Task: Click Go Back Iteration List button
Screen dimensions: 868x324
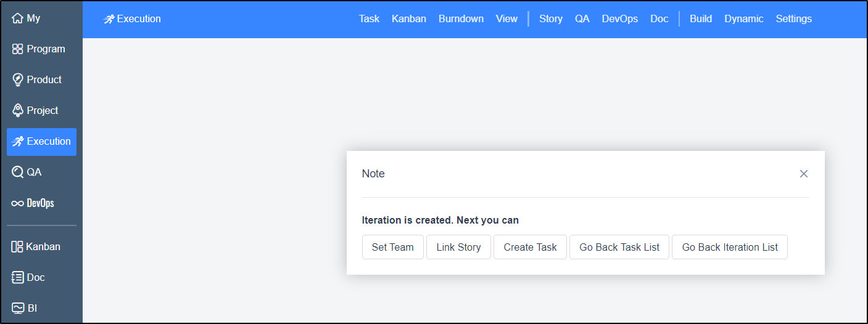Action: pyautogui.click(x=730, y=247)
